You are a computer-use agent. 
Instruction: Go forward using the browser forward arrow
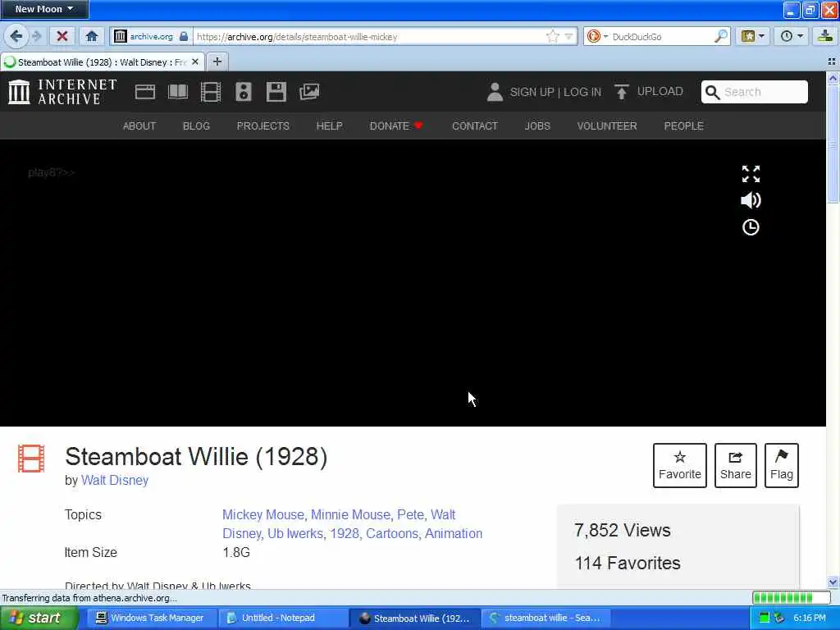(x=36, y=36)
